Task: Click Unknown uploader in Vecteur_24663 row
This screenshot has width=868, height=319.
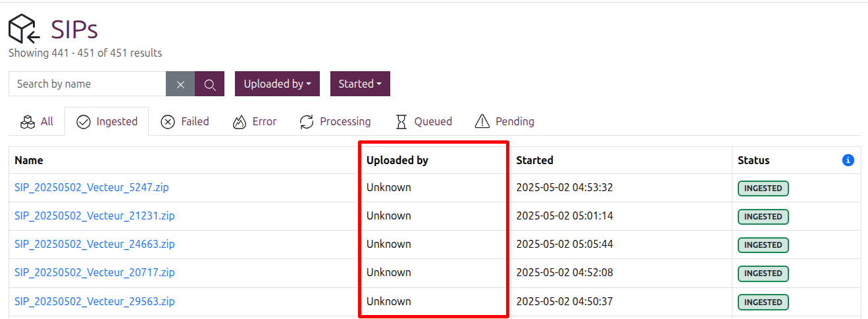Action: coord(389,244)
